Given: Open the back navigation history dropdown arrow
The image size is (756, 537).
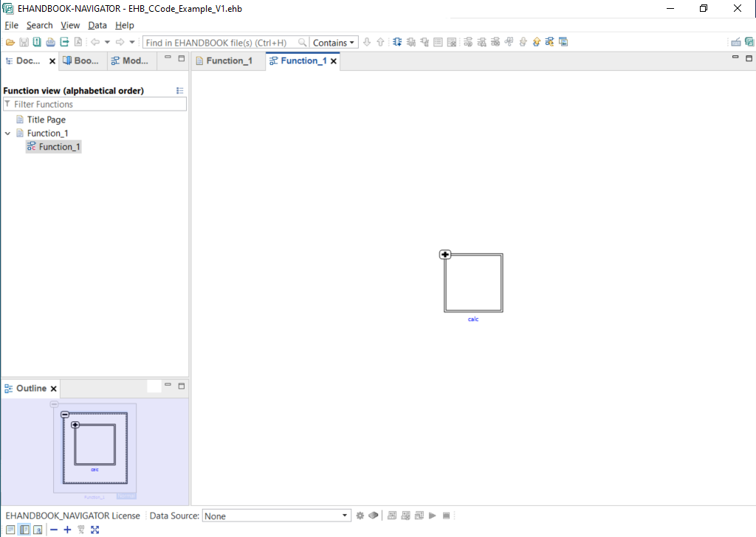Looking at the screenshot, I should (107, 42).
